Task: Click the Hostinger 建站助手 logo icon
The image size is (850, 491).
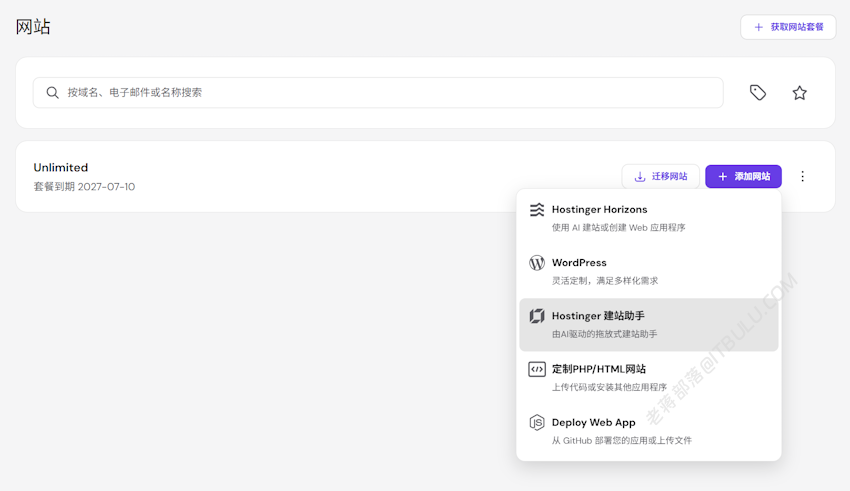Action: point(537,316)
